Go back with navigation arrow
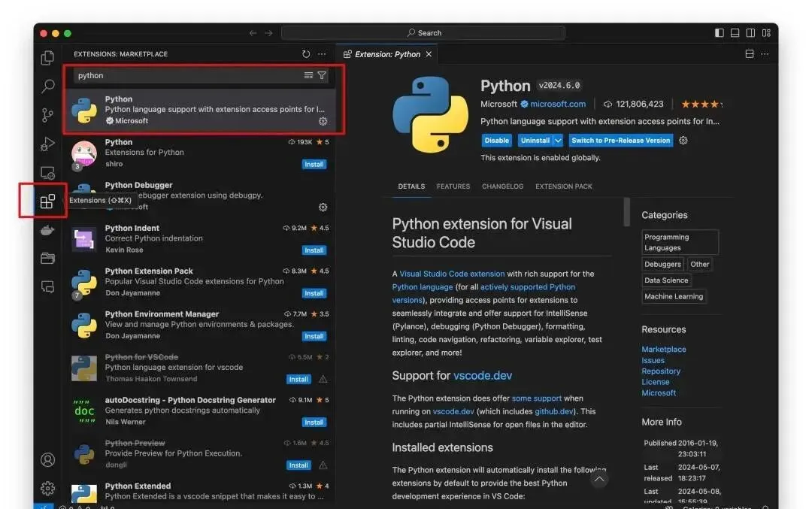The width and height of the screenshot is (812, 509). (253, 32)
